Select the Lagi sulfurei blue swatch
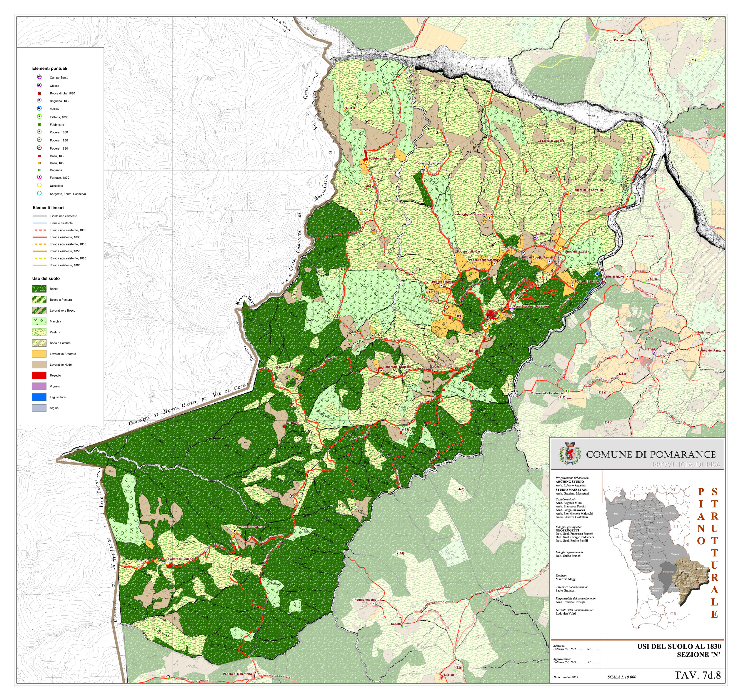Image resolution: width=742 pixels, height=700 pixels. (x=39, y=397)
